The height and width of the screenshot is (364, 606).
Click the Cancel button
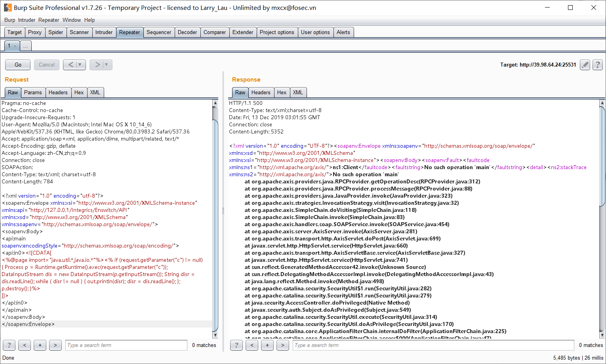[47, 65]
